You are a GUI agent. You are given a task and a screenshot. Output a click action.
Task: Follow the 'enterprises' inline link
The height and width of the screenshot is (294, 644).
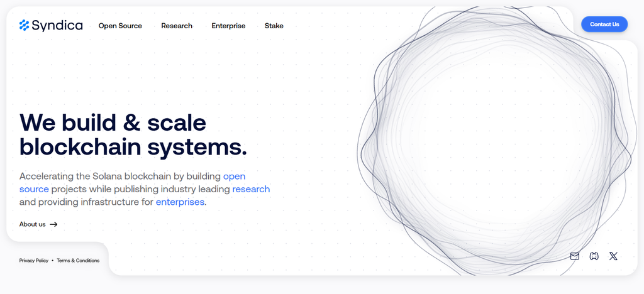click(180, 202)
